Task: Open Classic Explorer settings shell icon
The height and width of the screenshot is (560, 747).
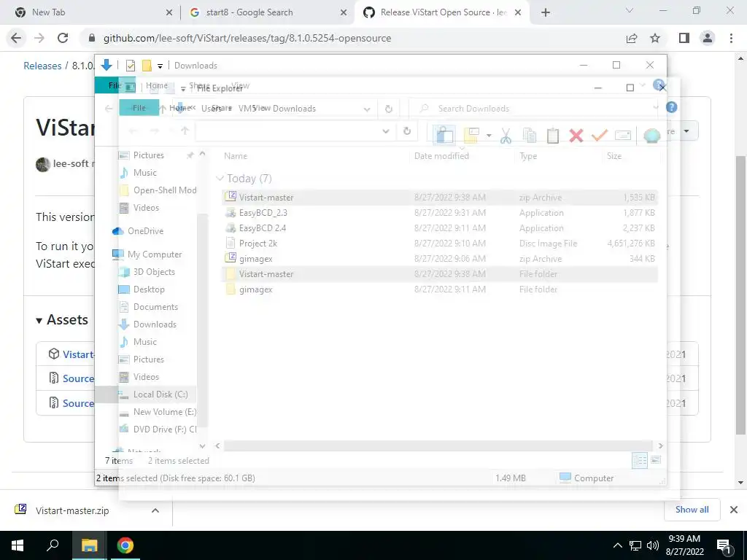Action: 651,136
